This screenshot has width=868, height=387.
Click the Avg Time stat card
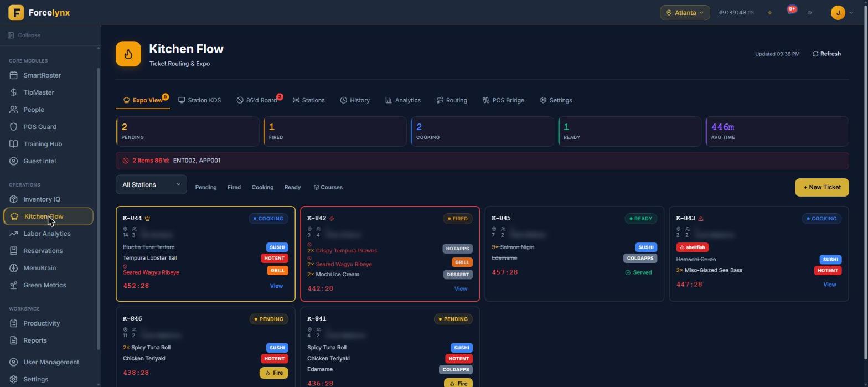(777, 132)
